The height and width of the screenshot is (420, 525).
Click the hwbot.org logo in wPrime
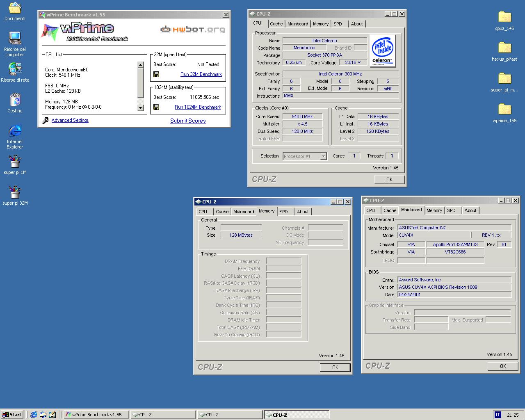click(x=192, y=30)
